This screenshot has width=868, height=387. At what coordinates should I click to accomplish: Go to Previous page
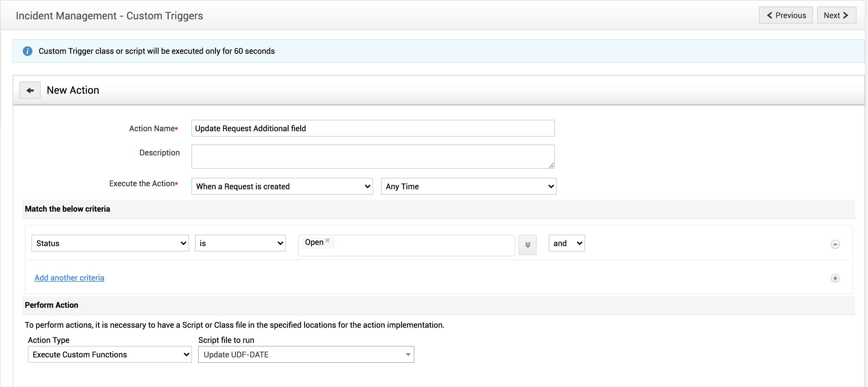coord(785,15)
